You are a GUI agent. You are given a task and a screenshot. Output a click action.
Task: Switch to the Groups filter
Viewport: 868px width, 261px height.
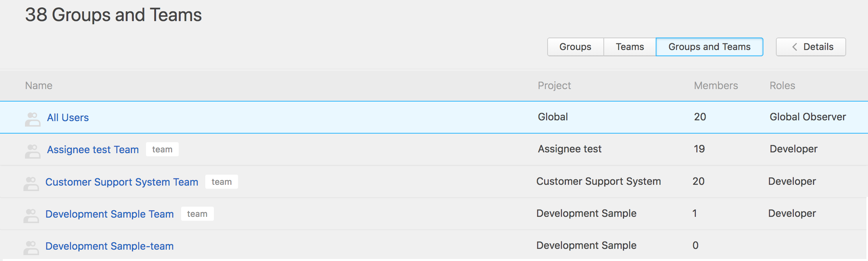tap(575, 47)
